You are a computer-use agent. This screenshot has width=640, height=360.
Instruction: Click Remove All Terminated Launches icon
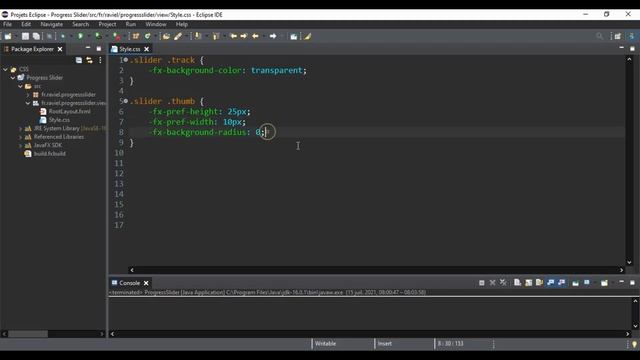tap(503, 282)
